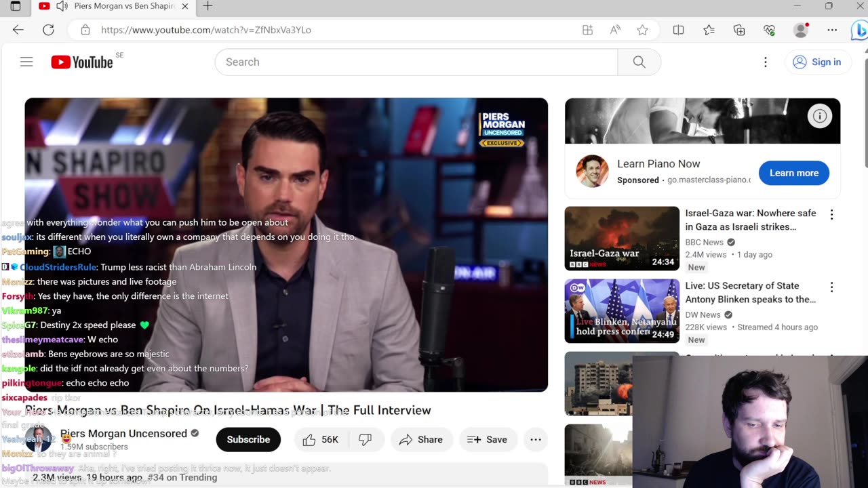Focus the YouTube Search box
The width and height of the screenshot is (868, 488).
click(x=416, y=62)
